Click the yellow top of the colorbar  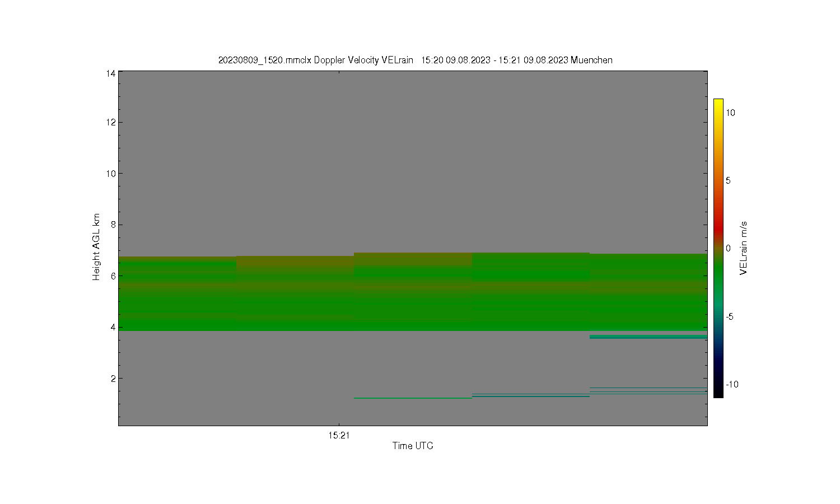718,104
